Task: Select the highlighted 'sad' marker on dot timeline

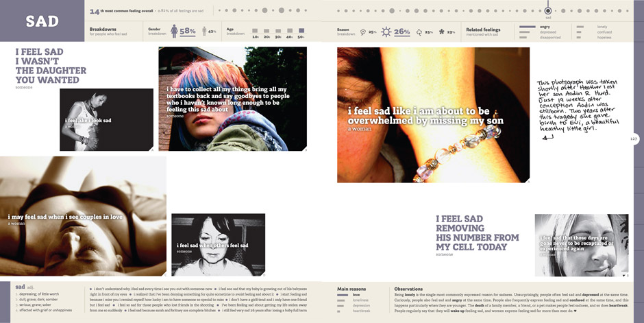Action: (x=547, y=11)
